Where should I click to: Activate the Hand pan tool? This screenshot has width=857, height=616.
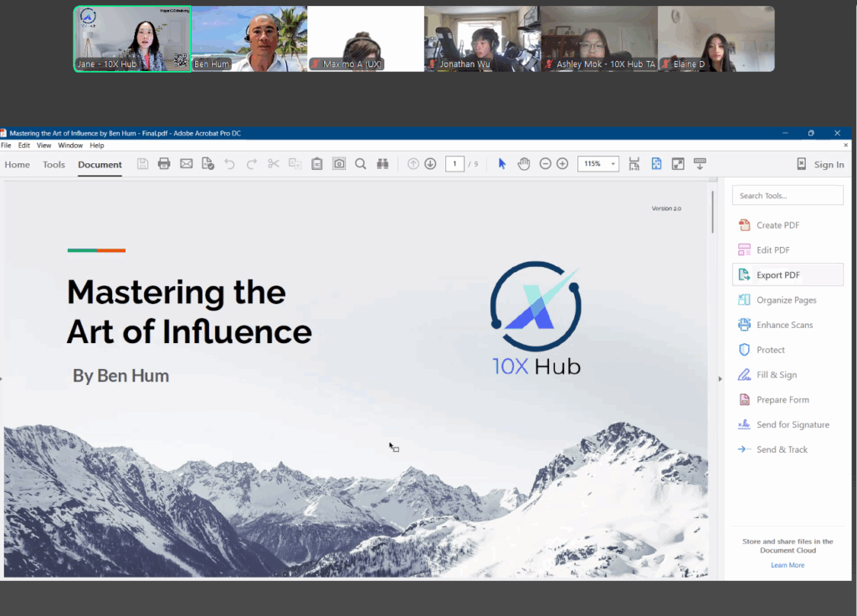tap(524, 163)
